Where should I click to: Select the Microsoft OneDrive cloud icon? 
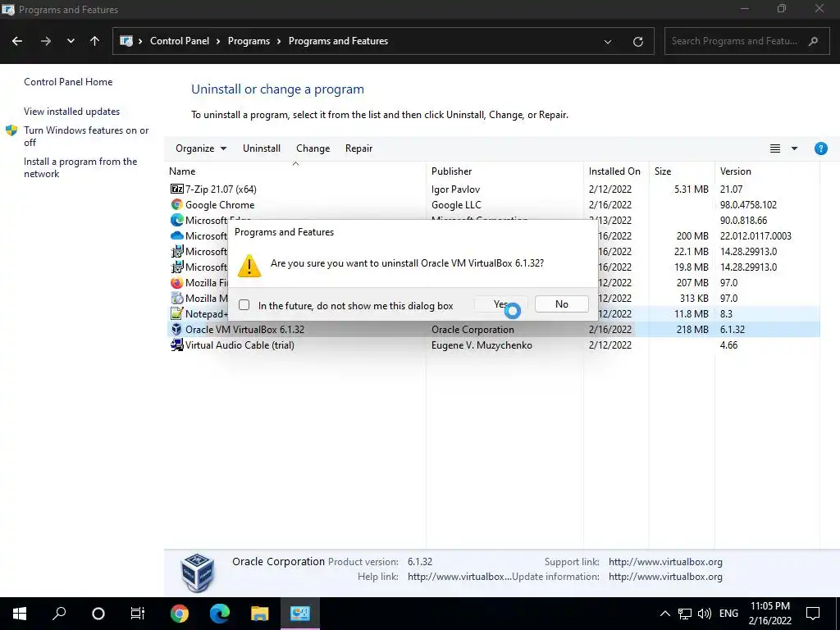[177, 235]
